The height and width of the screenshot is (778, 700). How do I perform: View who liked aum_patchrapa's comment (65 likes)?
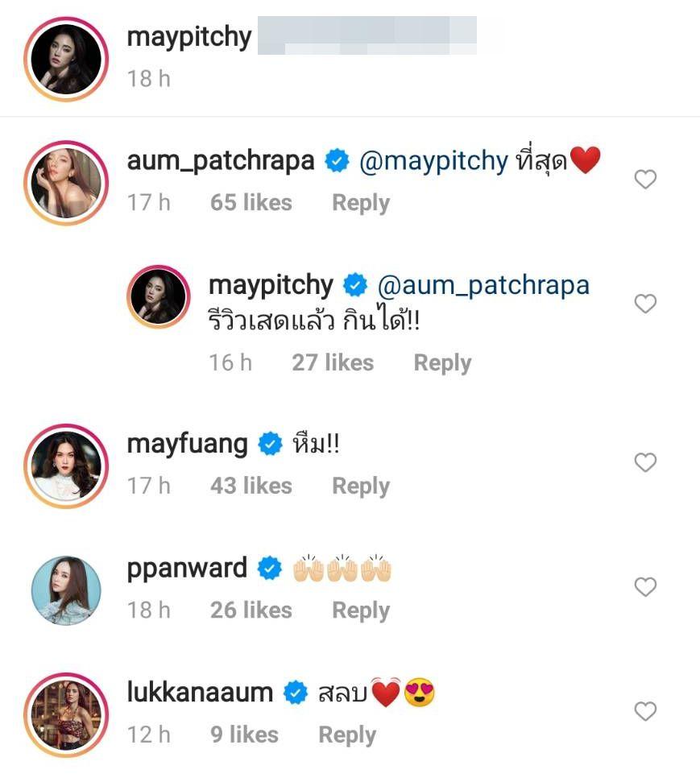click(251, 202)
